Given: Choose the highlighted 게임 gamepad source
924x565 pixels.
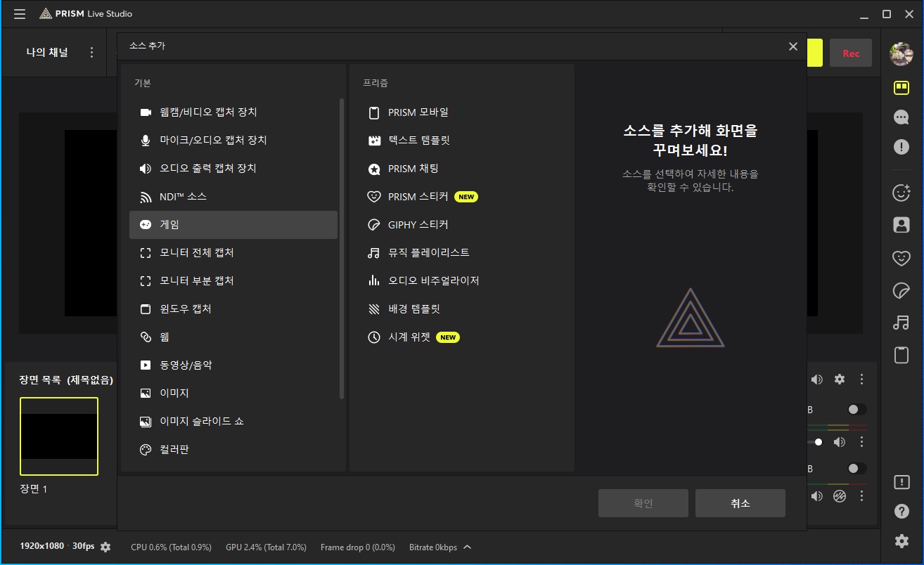Looking at the screenshot, I should 233,225.
